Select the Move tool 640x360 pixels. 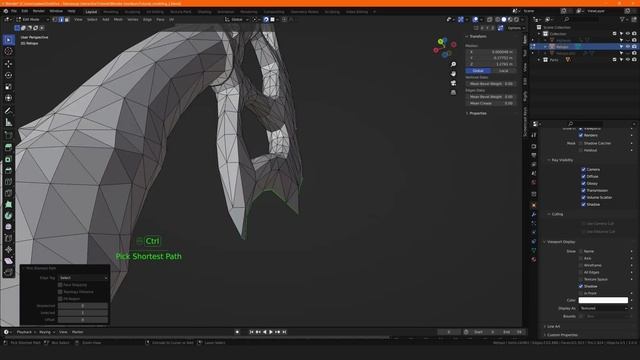(8, 64)
